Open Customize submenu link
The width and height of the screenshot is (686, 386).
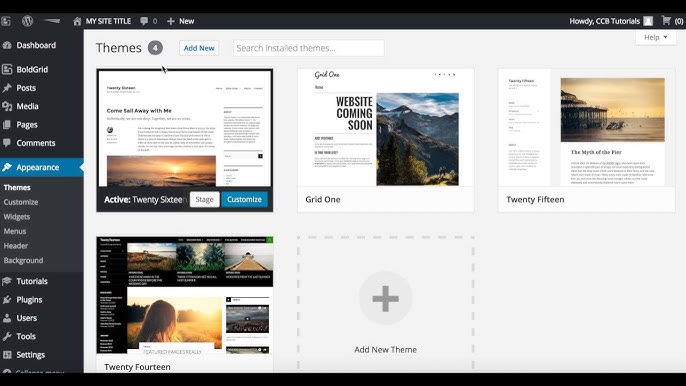[x=21, y=202]
